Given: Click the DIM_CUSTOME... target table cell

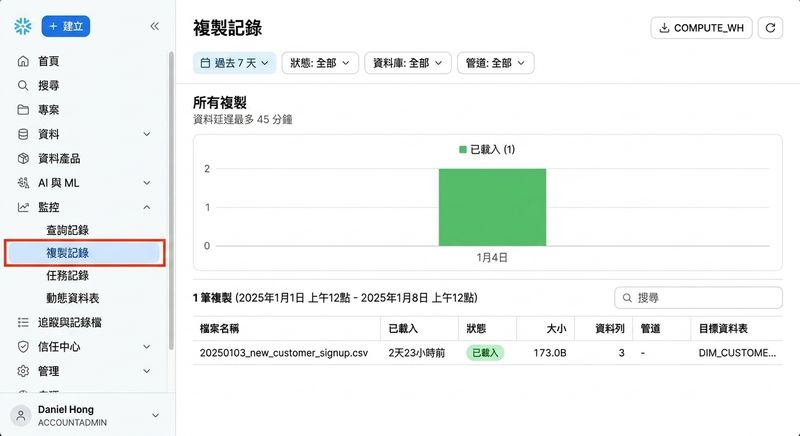Looking at the screenshot, I should [x=737, y=353].
